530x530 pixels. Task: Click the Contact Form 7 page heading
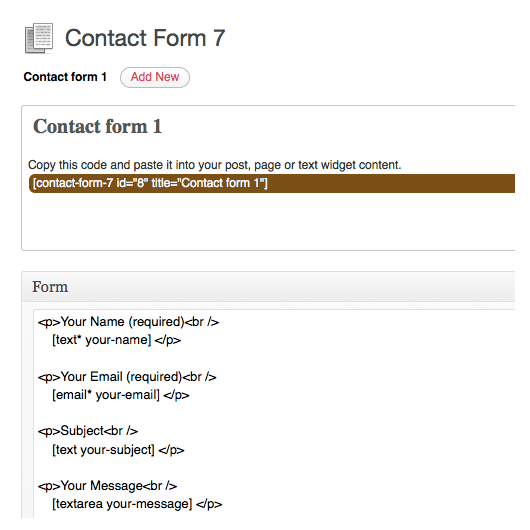coord(145,38)
